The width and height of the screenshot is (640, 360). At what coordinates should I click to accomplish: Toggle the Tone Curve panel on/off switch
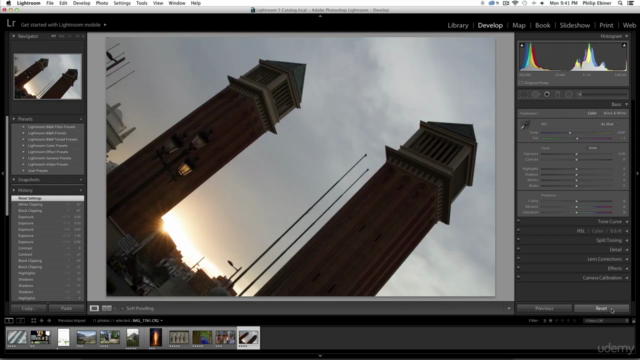tap(518, 222)
